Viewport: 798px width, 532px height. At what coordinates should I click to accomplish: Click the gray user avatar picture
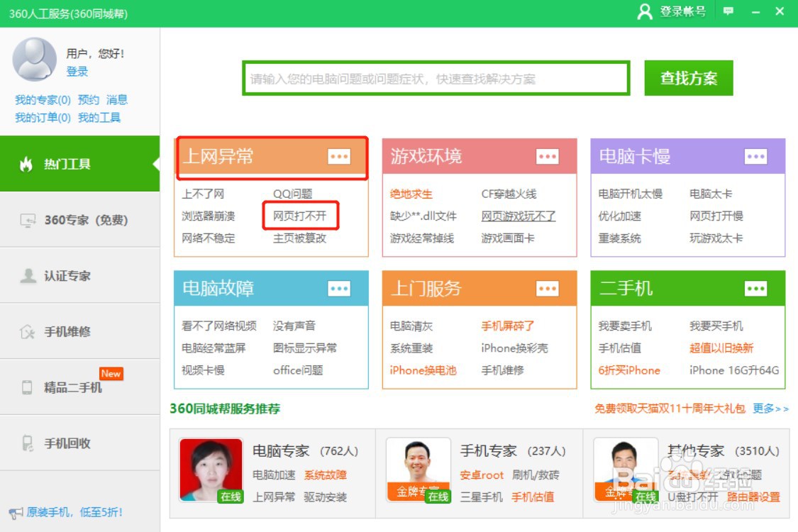(35, 59)
